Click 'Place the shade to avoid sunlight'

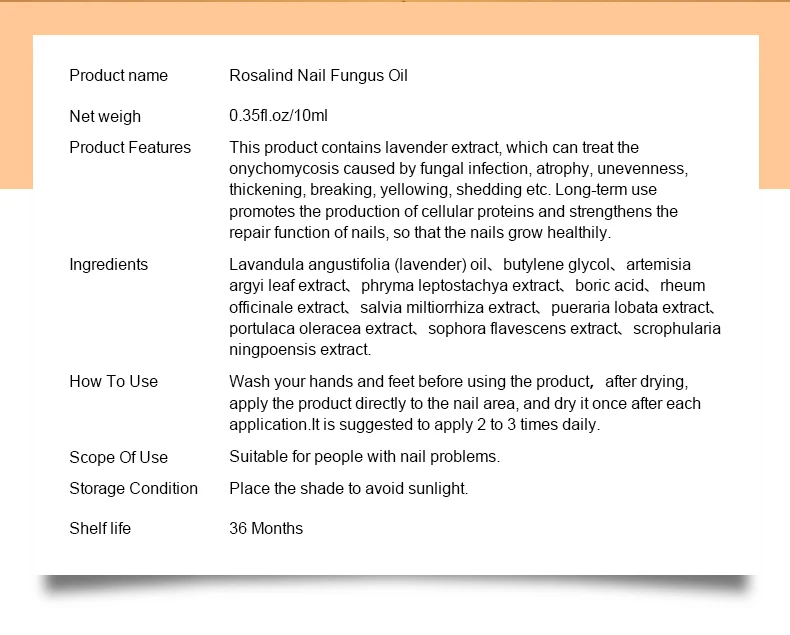coord(349,488)
